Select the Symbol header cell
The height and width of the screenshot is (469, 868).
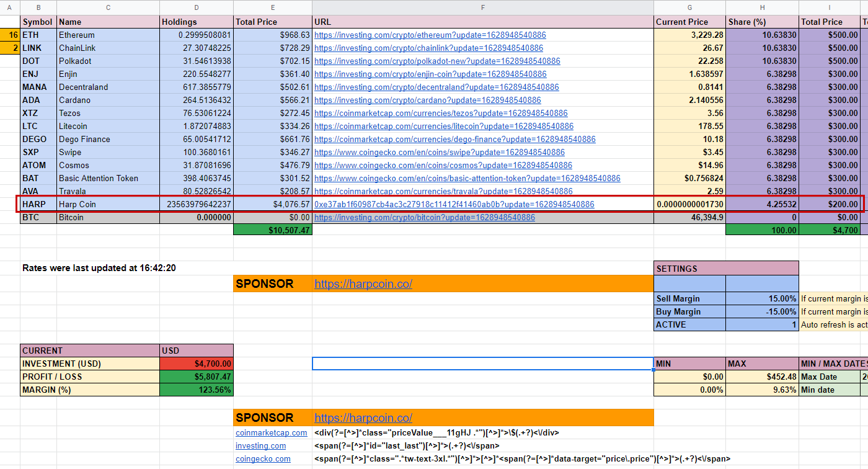tap(38, 22)
